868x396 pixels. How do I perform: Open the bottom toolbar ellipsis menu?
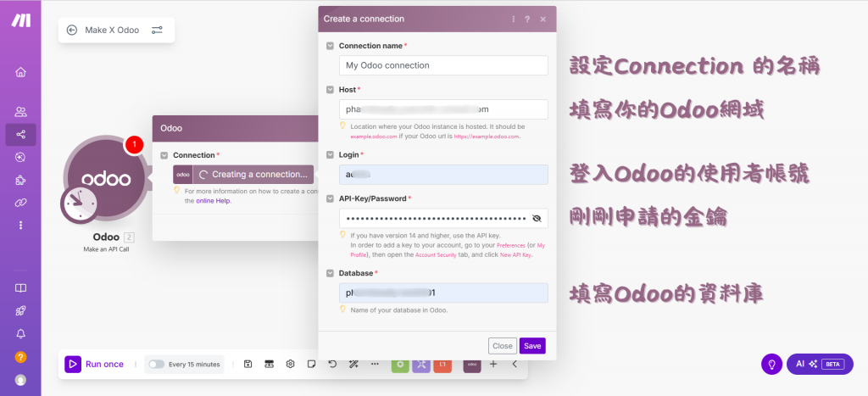pyautogui.click(x=375, y=364)
